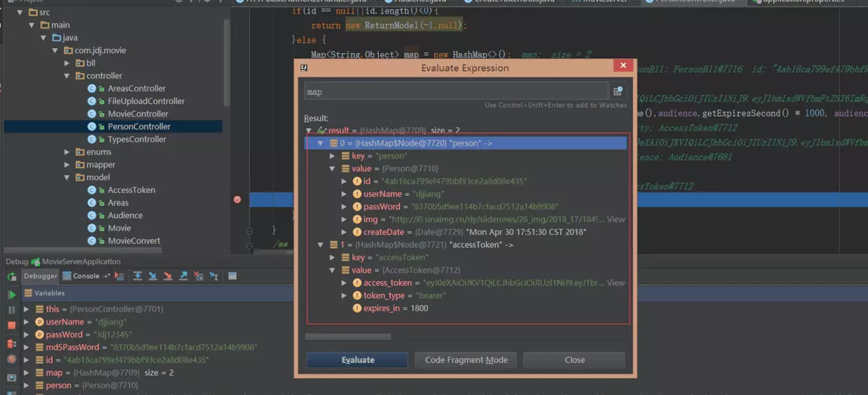868x395 pixels.
Task: Click the red Force Step Into icon
Action: tap(167, 276)
